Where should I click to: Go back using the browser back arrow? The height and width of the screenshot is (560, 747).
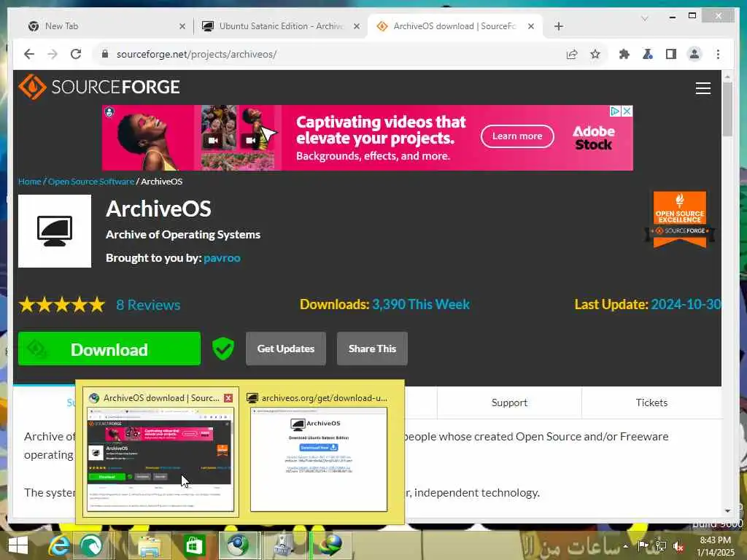29,54
